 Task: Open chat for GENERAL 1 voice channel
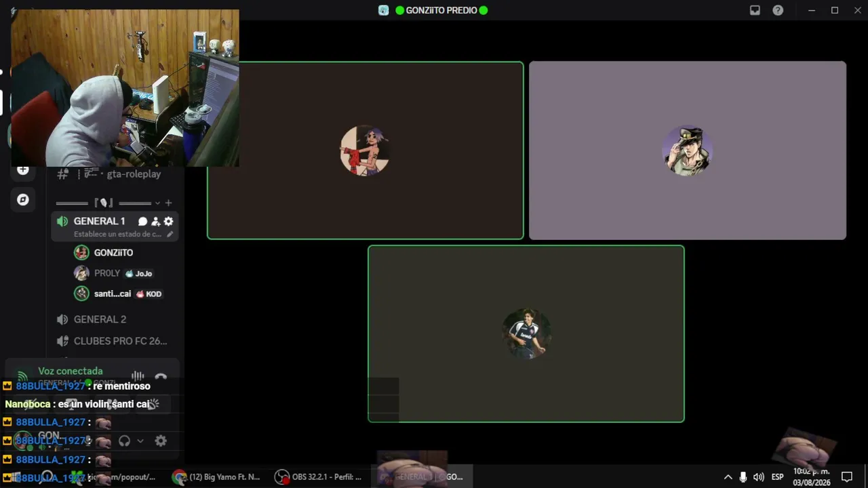coord(142,221)
